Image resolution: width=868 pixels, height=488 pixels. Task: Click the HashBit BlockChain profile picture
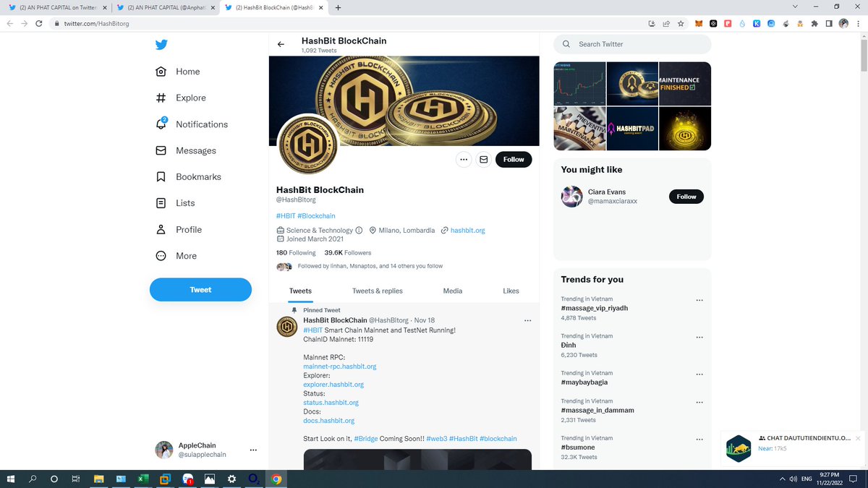pos(307,143)
